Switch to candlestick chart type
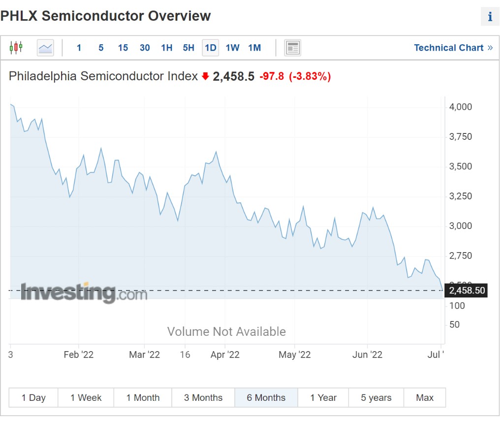The width and height of the screenshot is (504, 422). tap(16, 48)
